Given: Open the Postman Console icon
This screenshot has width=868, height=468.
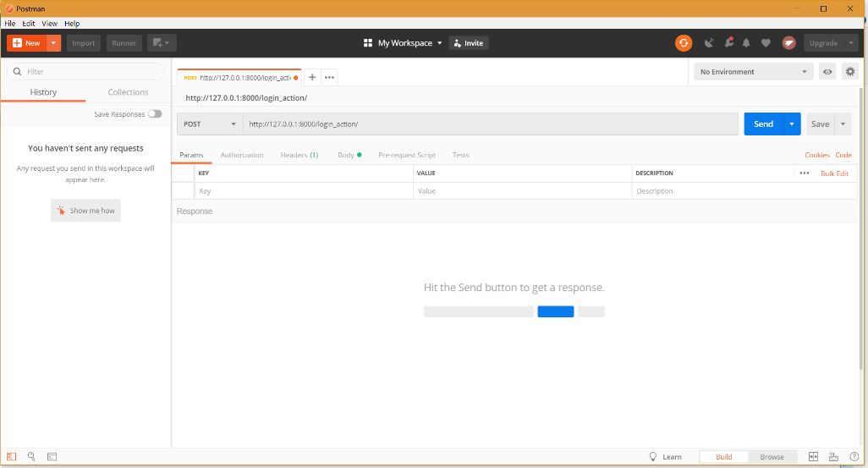Looking at the screenshot, I should [x=52, y=456].
